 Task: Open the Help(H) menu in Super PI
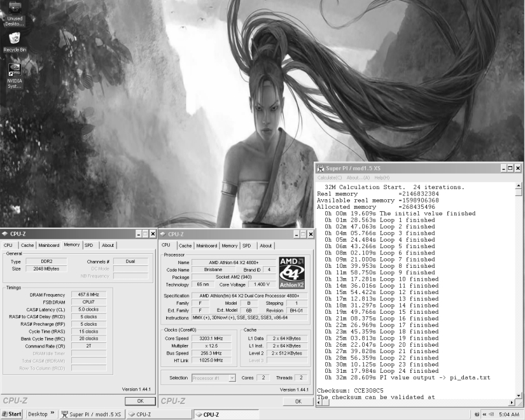(x=382, y=178)
